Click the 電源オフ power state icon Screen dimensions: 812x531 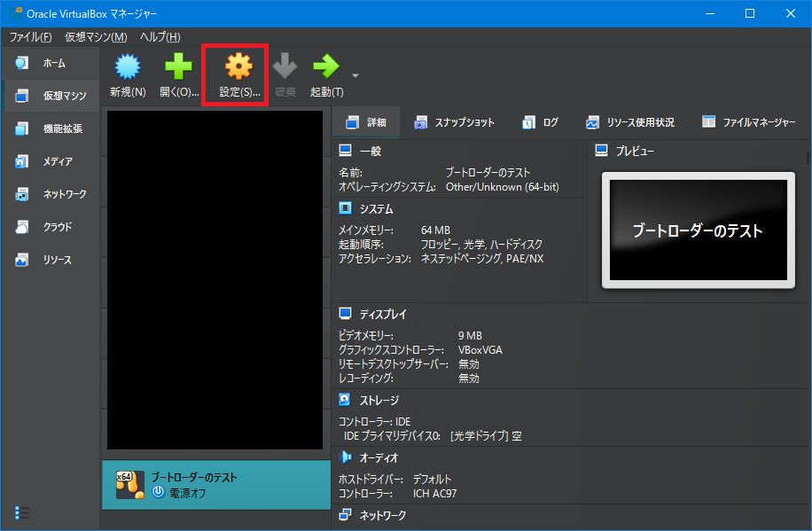coord(159,492)
